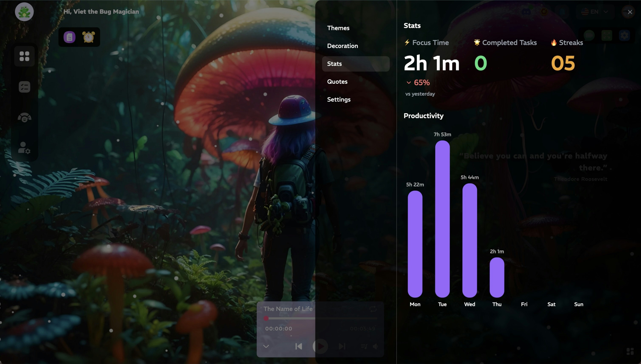Image resolution: width=641 pixels, height=364 pixels.
Task: Open the EN language dropdown
Action: (x=595, y=12)
